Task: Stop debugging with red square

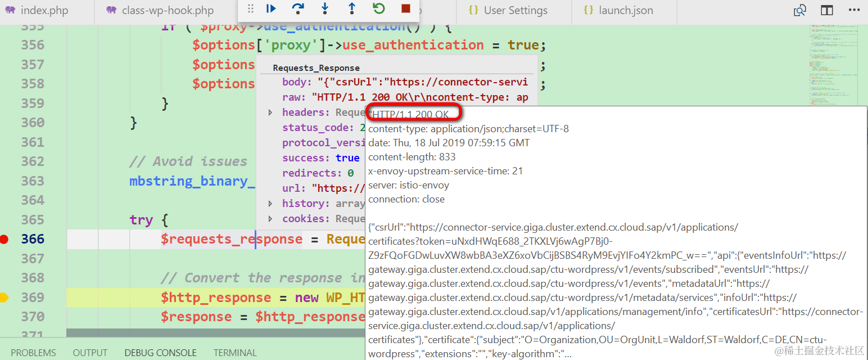Action: point(406,8)
